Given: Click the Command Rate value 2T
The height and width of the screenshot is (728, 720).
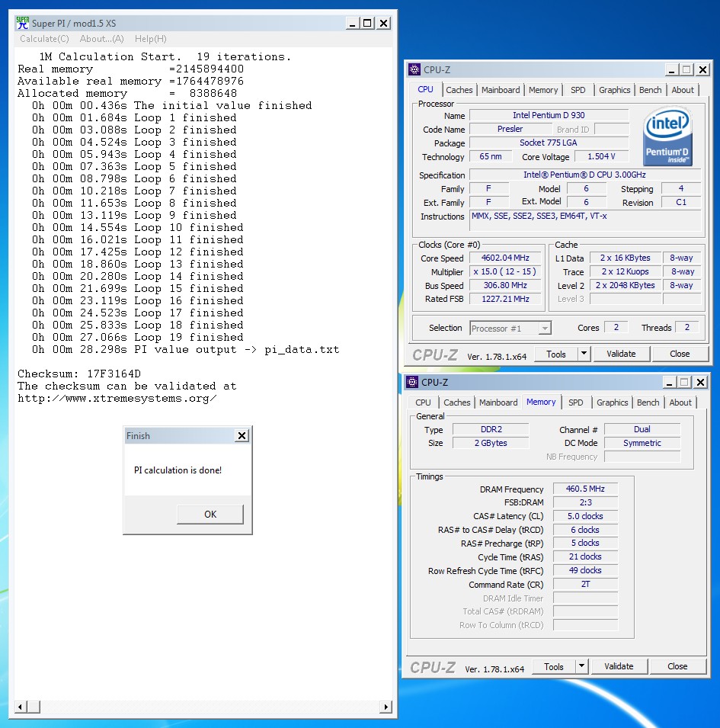Looking at the screenshot, I should 585,585.
